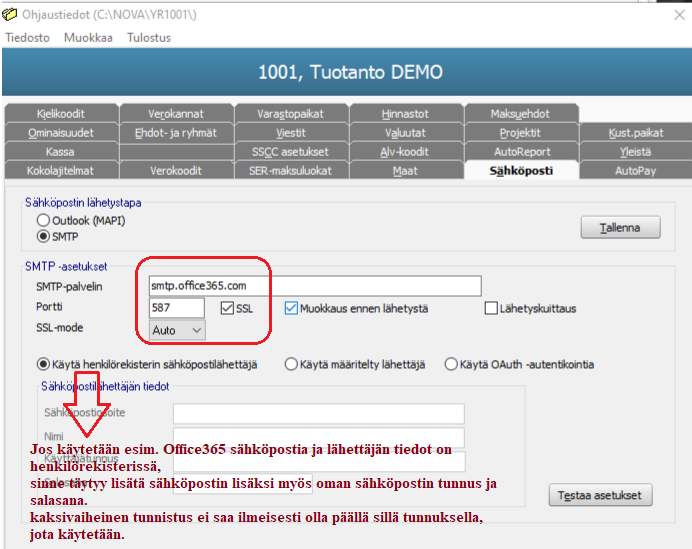Image resolution: width=692 pixels, height=549 pixels.
Task: Switch to the Kassa tab
Action: (61, 152)
